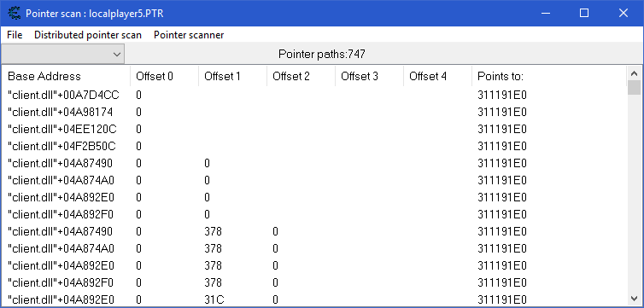Select the last row with offset 31C
644x308 pixels.
pos(314,299)
